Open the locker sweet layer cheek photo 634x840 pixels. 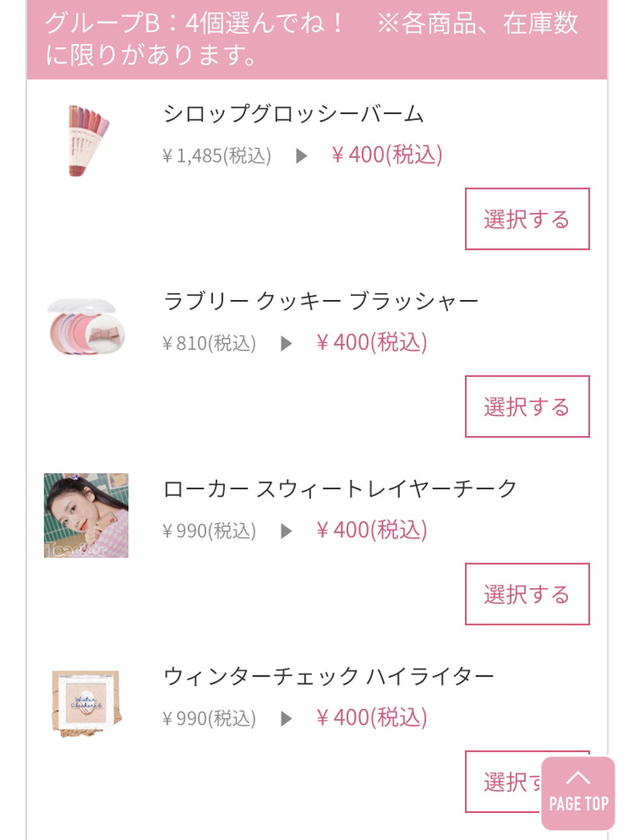86,515
